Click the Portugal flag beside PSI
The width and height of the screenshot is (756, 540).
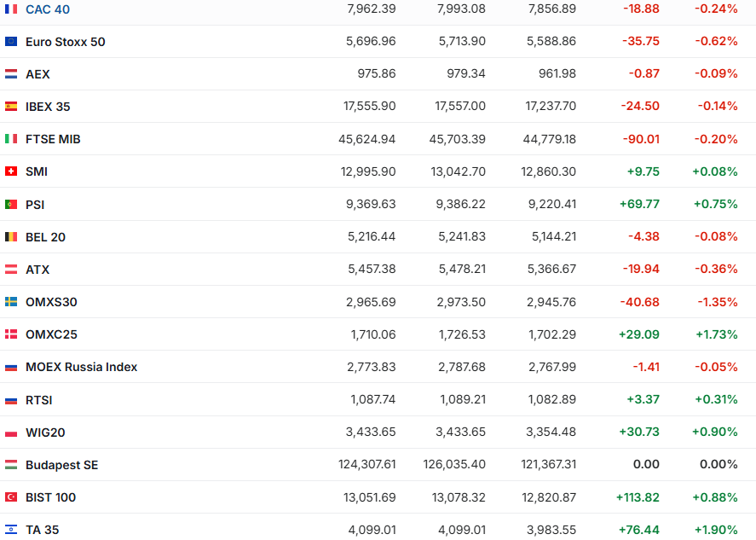11,205
